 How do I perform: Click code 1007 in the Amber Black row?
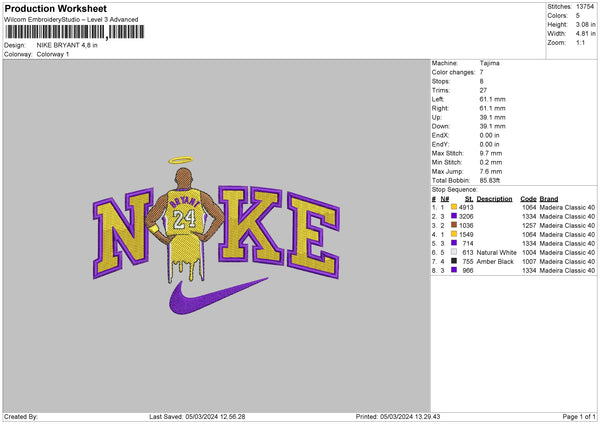pos(529,261)
